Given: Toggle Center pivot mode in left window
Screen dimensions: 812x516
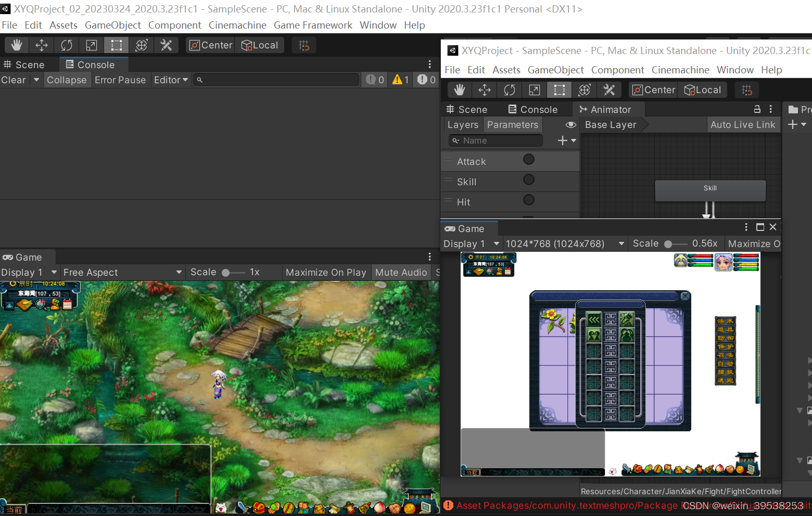Looking at the screenshot, I should pos(210,45).
